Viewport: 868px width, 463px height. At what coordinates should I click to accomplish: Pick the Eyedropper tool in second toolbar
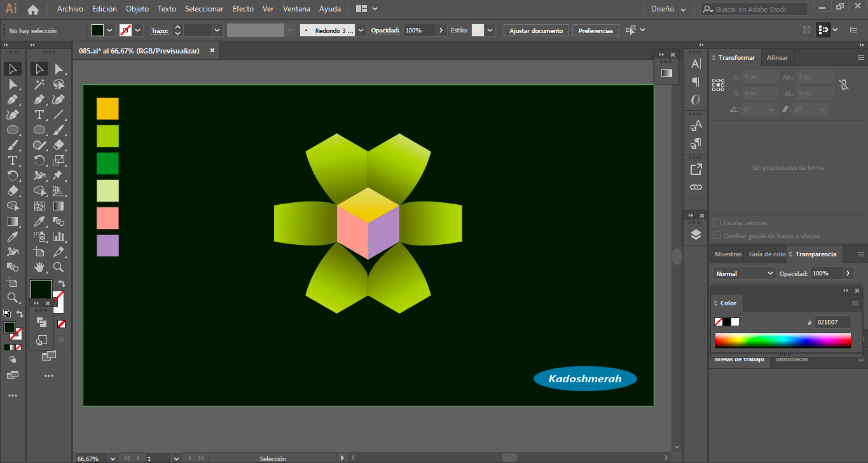(39, 221)
